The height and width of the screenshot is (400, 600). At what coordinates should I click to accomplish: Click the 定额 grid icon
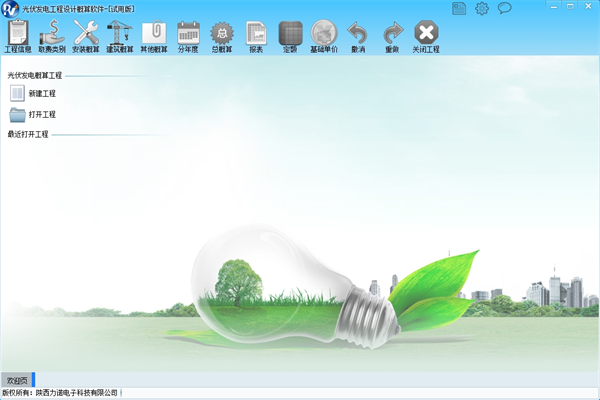pyautogui.click(x=290, y=33)
